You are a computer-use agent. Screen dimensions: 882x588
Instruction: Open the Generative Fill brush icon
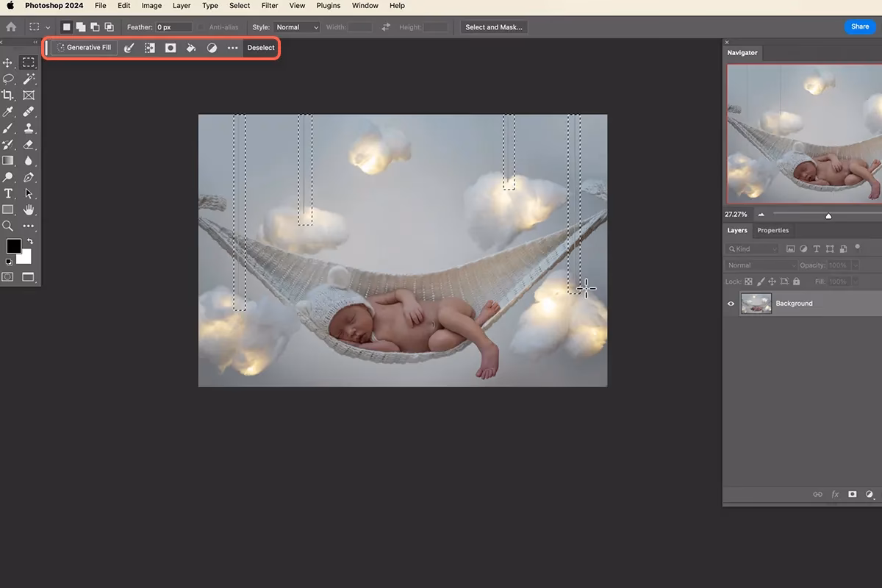click(x=129, y=48)
